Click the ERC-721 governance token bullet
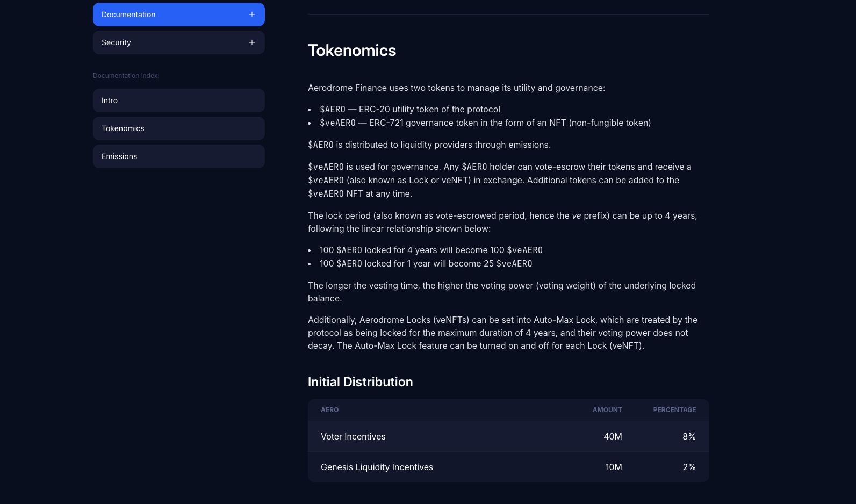856x504 pixels. [x=485, y=123]
